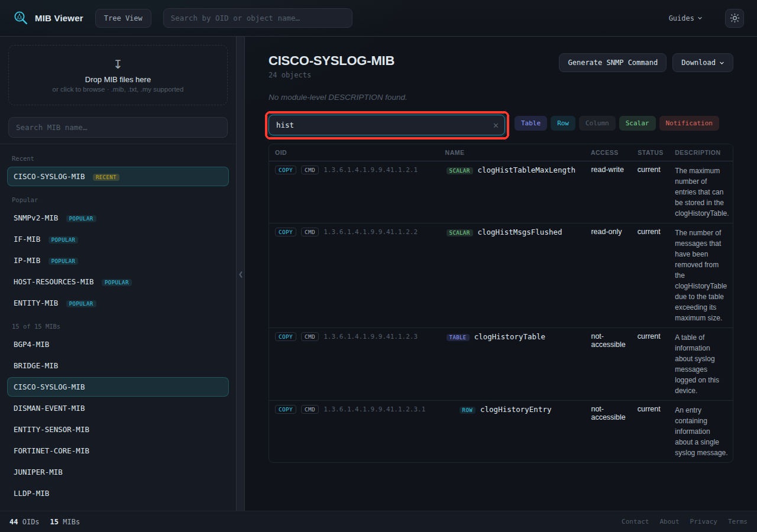Copy OID of clogHistMsgsFlushed
This screenshot has height=532, width=757.
(286, 232)
